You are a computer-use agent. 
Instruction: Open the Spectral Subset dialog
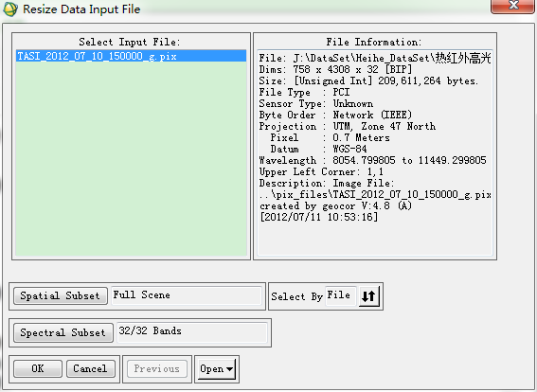(x=63, y=332)
